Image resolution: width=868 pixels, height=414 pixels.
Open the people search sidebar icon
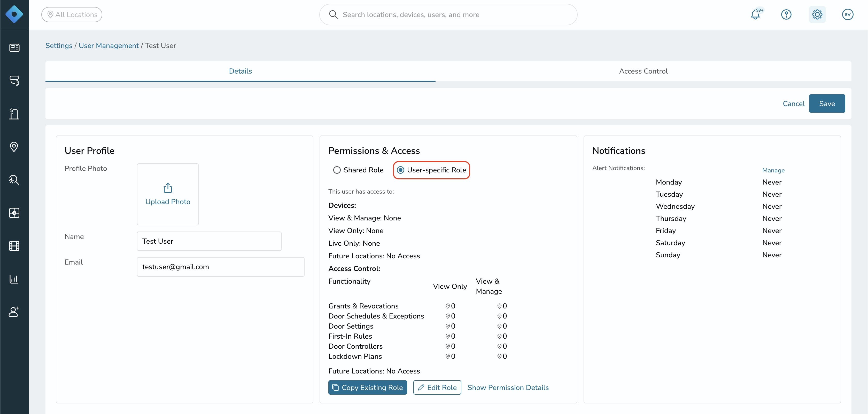coord(14,180)
